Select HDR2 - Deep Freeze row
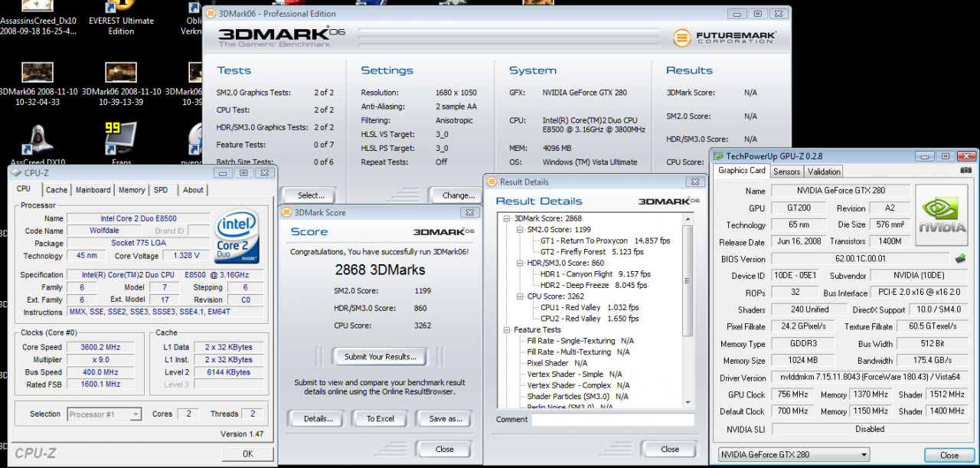980x468 pixels. tap(594, 285)
